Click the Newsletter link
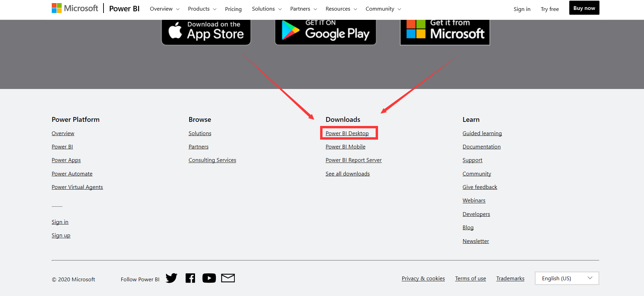Screen dimensions: 644x296 coord(476,241)
